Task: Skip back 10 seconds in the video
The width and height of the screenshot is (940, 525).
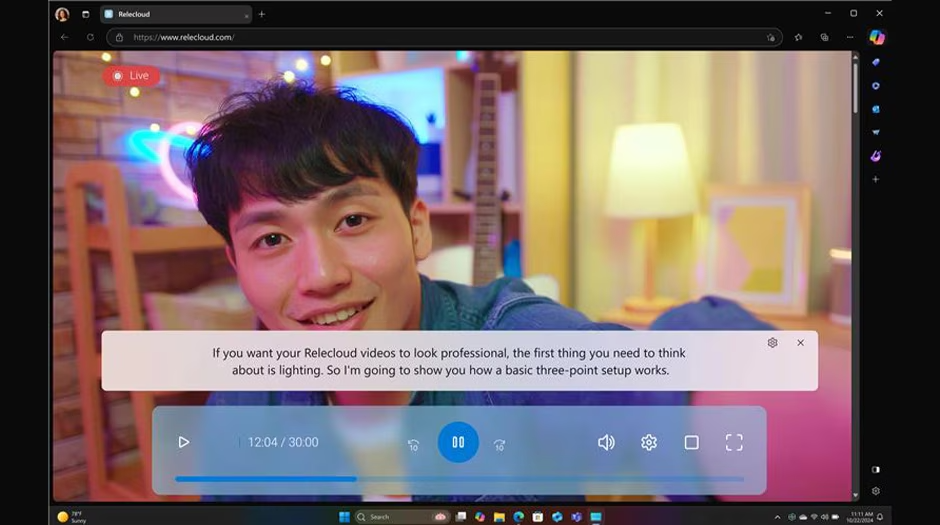Action: pos(413,445)
